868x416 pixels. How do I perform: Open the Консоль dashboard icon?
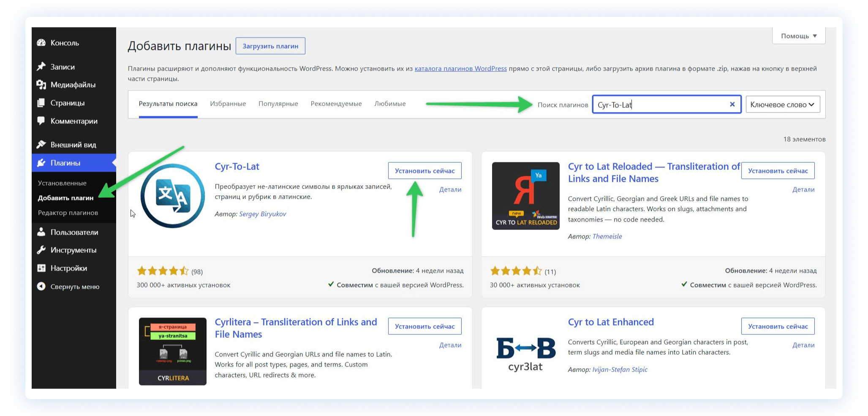click(41, 43)
